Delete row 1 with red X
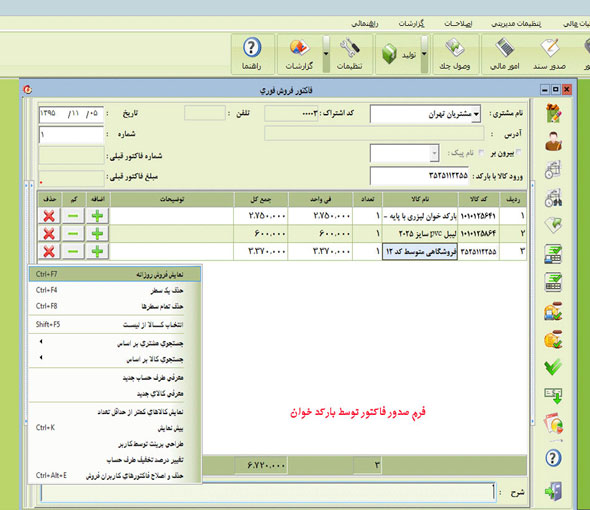Screen dimensions: 590x510 pos(49,216)
